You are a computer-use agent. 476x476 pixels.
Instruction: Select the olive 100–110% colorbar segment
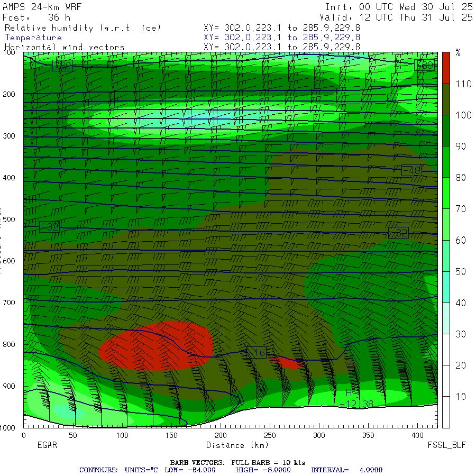[x=446, y=99]
